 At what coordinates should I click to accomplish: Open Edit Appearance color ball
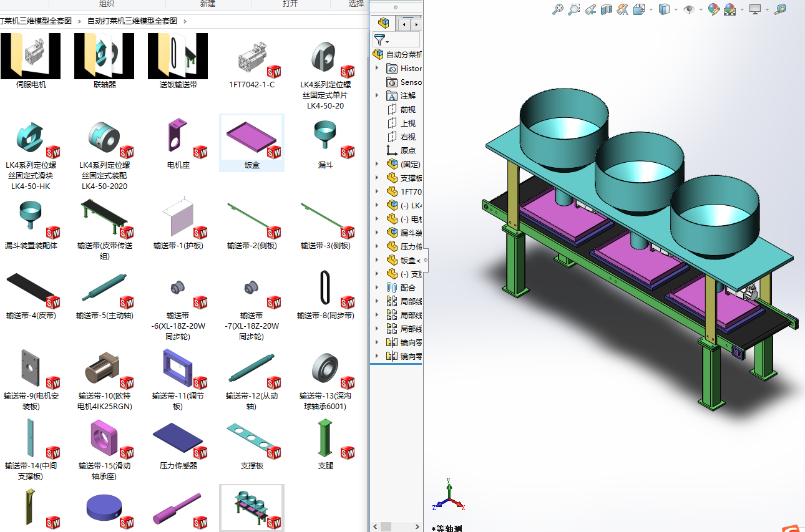[x=714, y=9]
